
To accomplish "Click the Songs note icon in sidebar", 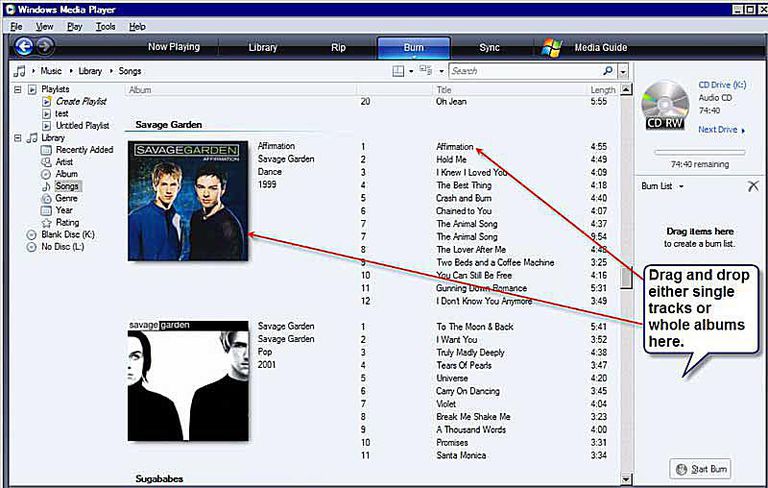I will click(46, 186).
